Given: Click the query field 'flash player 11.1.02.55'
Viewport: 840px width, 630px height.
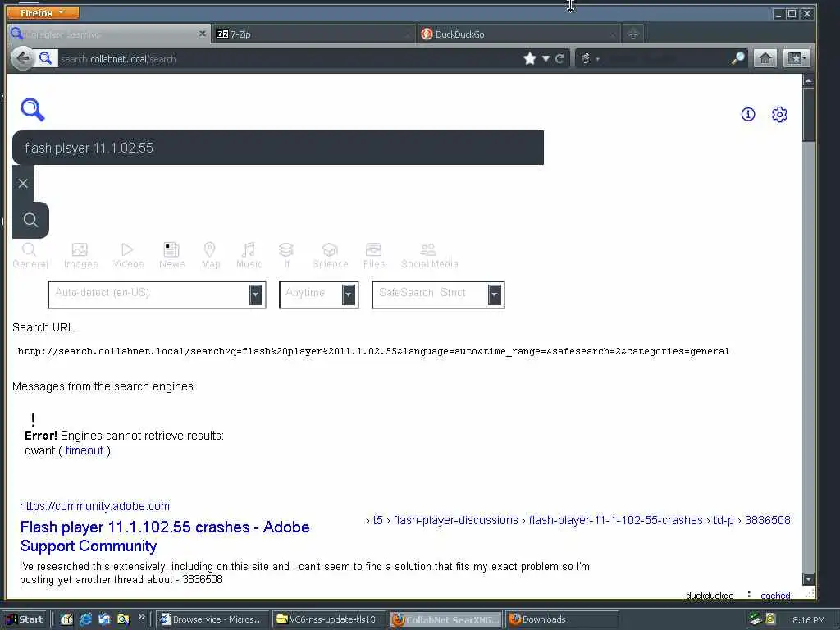Looking at the screenshot, I should [x=278, y=148].
